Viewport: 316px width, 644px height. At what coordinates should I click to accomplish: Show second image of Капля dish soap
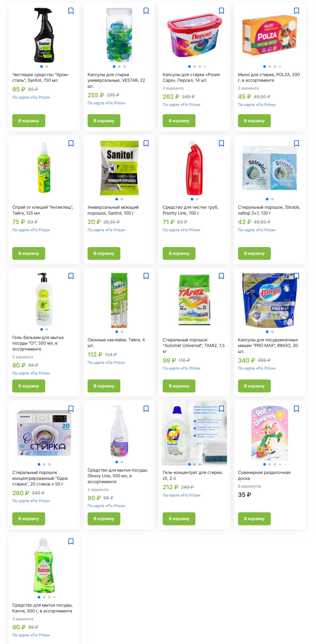click(x=44, y=597)
